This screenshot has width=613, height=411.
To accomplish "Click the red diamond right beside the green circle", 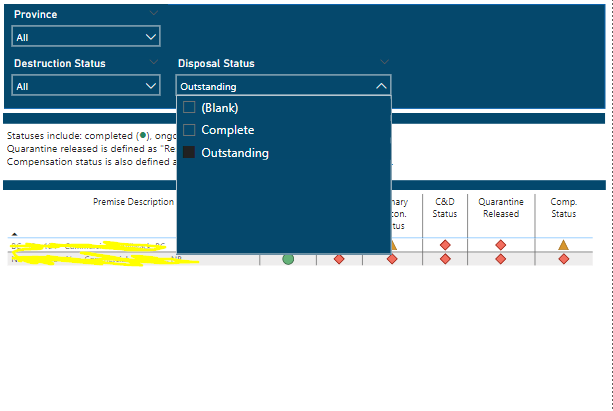I will point(339,259).
